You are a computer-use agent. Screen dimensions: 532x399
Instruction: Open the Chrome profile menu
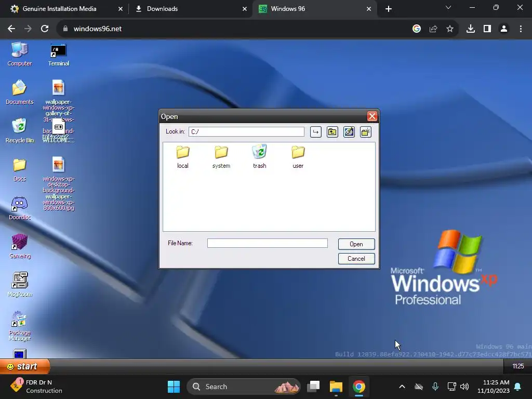click(x=504, y=29)
